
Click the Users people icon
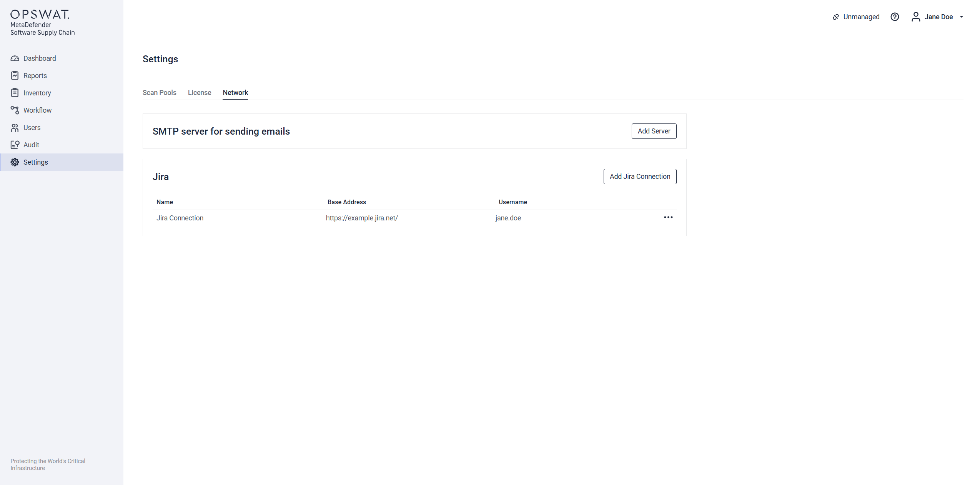pos(15,128)
